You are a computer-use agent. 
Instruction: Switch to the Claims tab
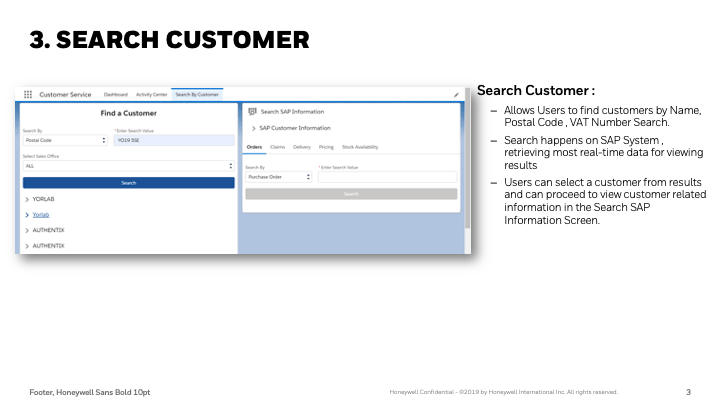click(x=277, y=147)
